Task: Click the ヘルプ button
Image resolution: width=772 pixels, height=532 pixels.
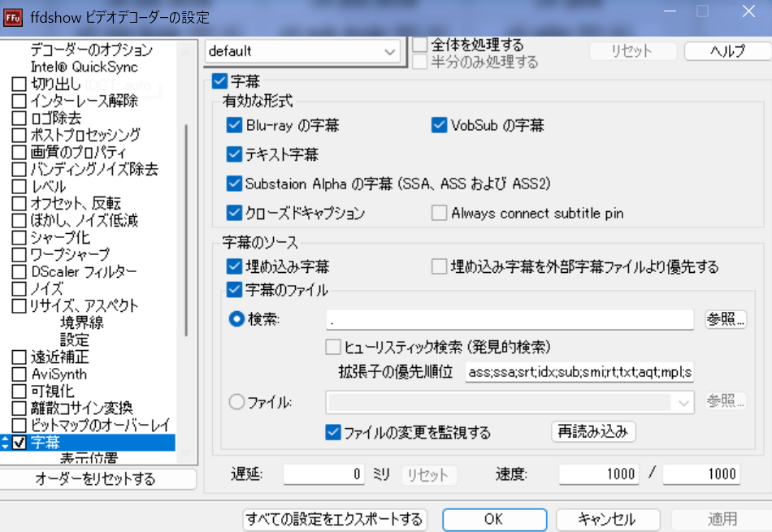Action: [726, 51]
